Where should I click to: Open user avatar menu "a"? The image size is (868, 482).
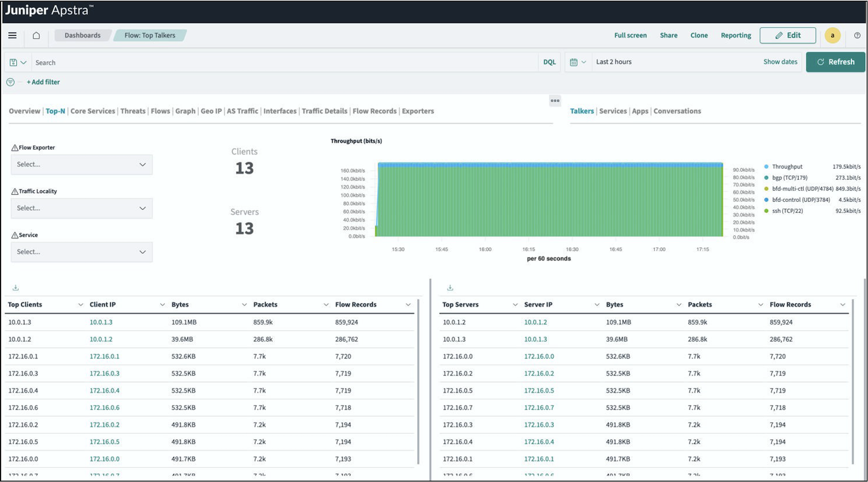coord(832,35)
